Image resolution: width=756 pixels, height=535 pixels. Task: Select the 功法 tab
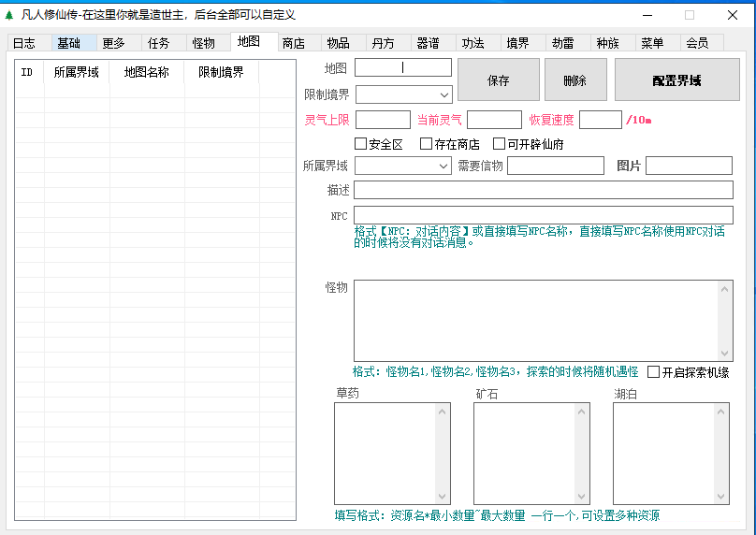pos(478,43)
